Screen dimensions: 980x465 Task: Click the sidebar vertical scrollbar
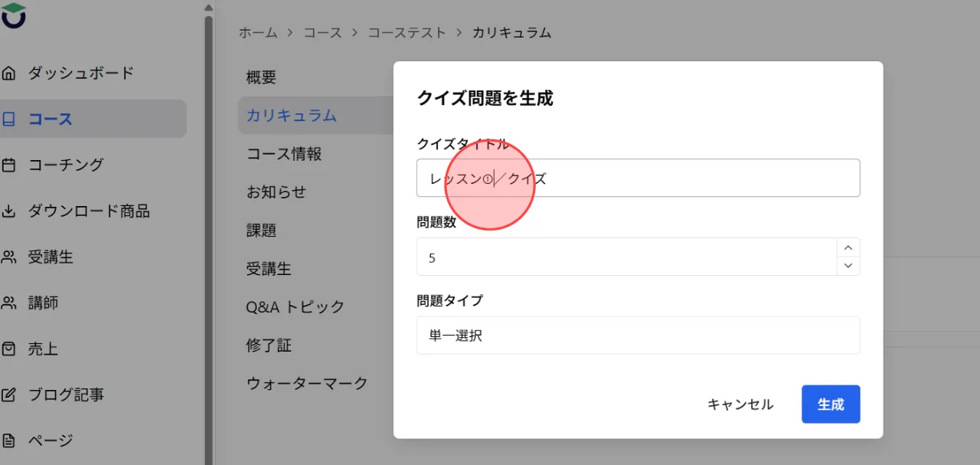[209, 240]
